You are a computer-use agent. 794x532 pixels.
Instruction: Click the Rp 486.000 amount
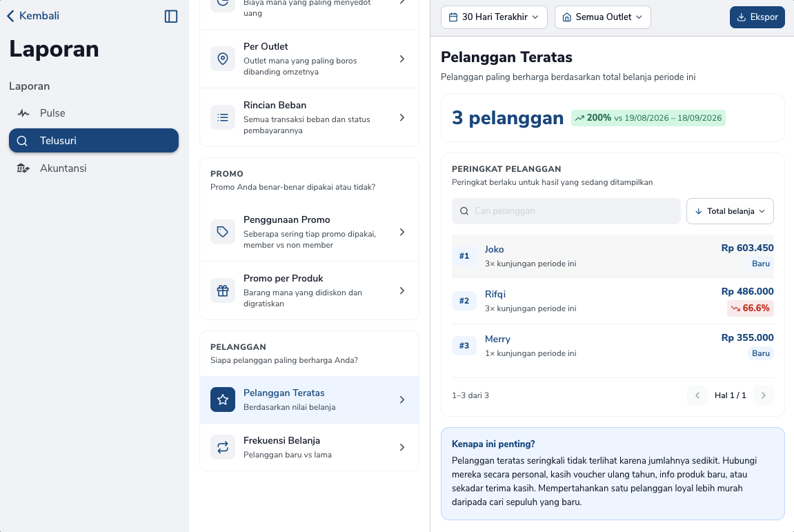pos(747,291)
